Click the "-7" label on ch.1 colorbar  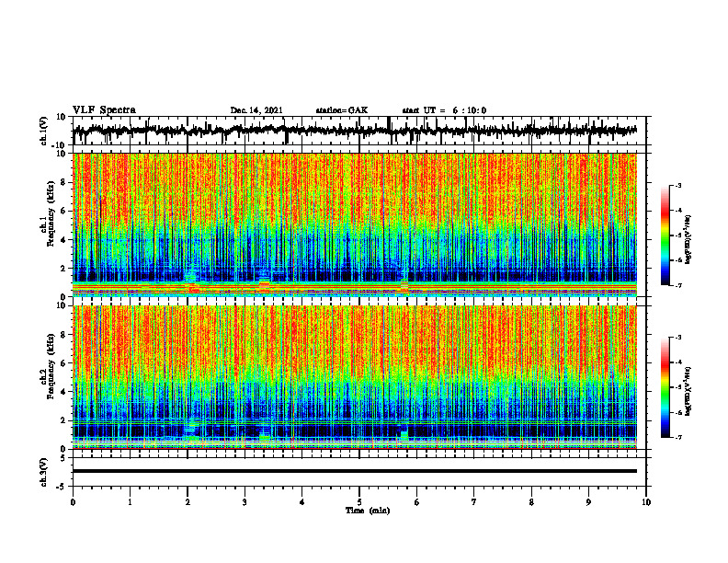(x=677, y=285)
